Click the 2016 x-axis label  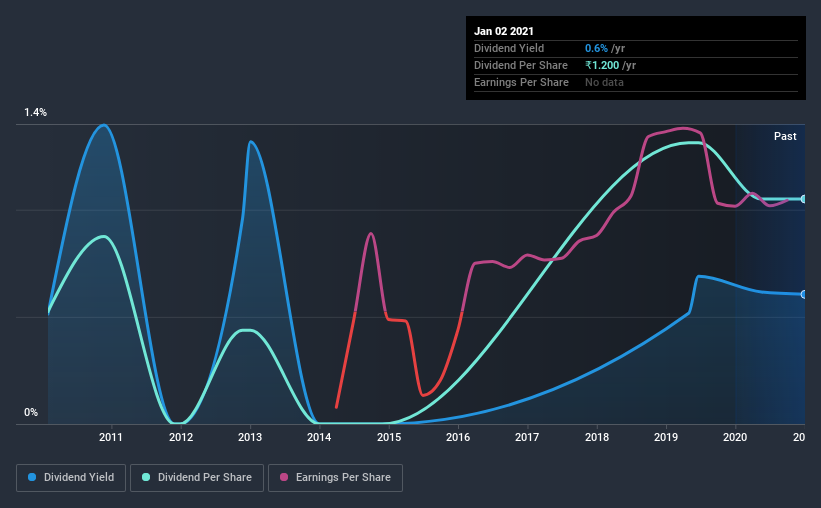point(458,437)
